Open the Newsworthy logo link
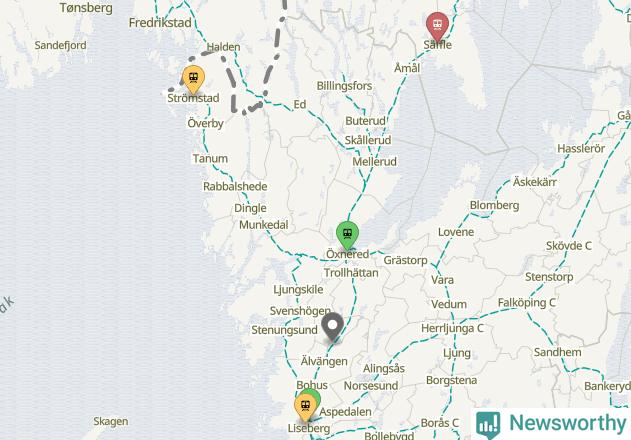Viewport: 631px width, 440px height. (551, 423)
